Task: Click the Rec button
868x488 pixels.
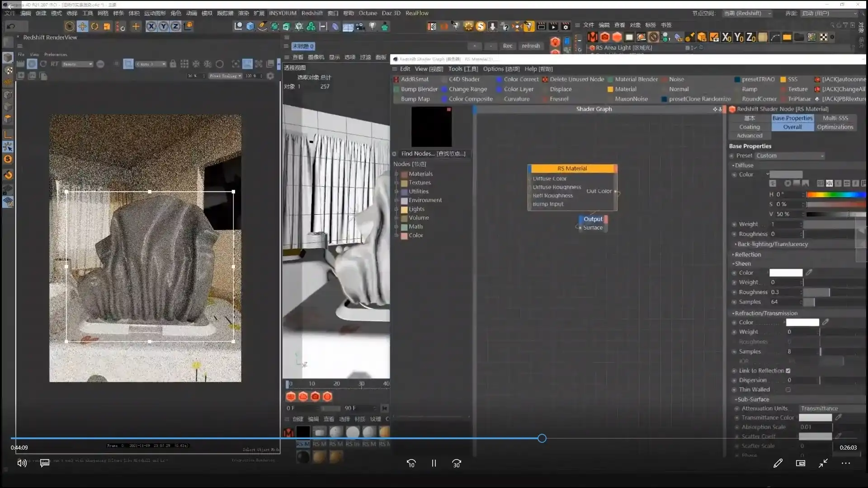Action: 507,46
